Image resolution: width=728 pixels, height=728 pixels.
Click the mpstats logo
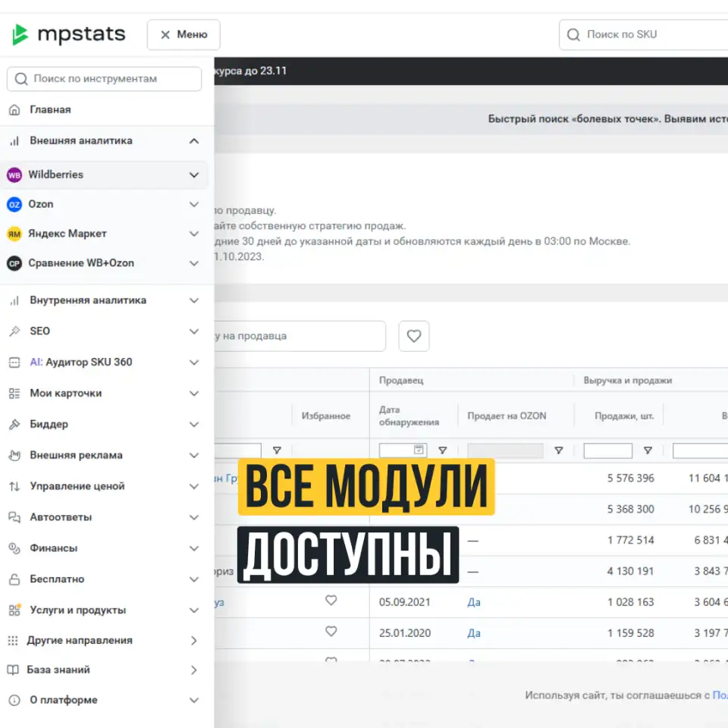coord(68,34)
